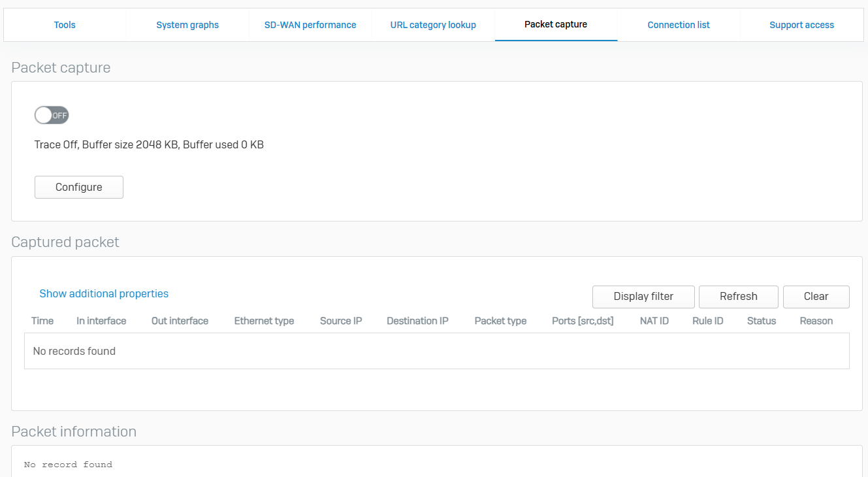Select the Packet capture tab
Screen dimensions: 868x477
coord(556,25)
